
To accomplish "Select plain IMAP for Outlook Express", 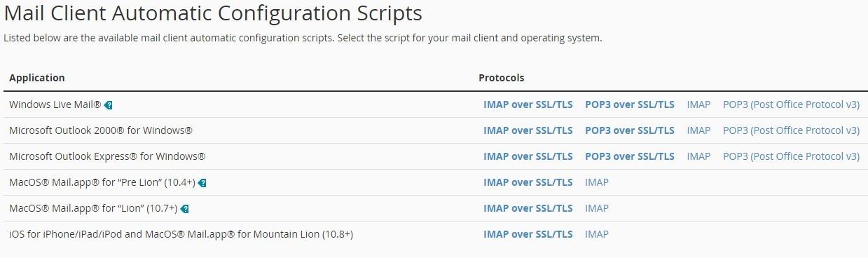I will tap(698, 156).
